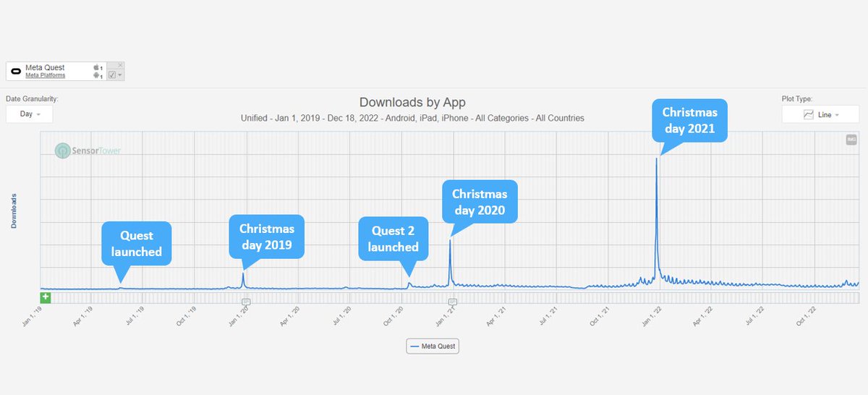Click the Meta Quest headset app icon
This screenshot has width=868, height=395.
[x=16, y=71]
